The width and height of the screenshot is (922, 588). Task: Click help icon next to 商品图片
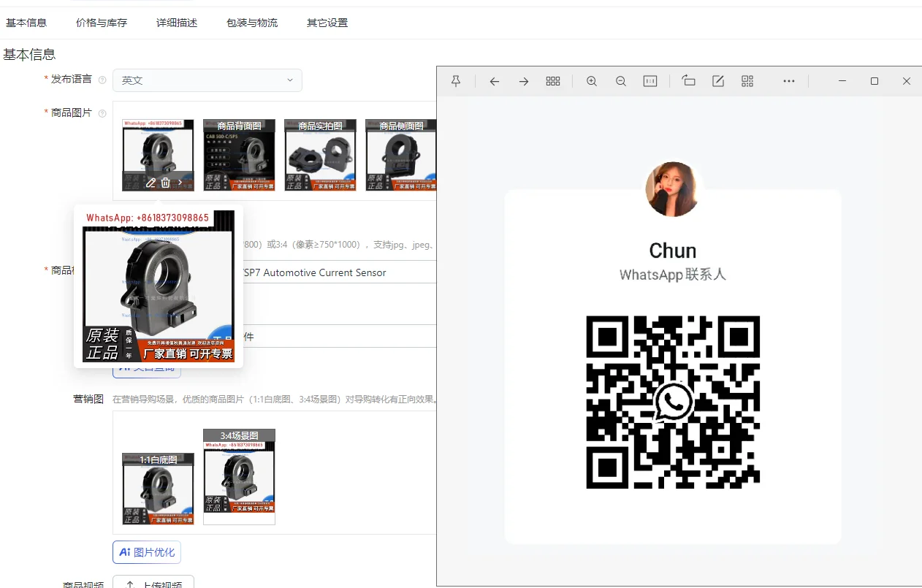tap(102, 113)
